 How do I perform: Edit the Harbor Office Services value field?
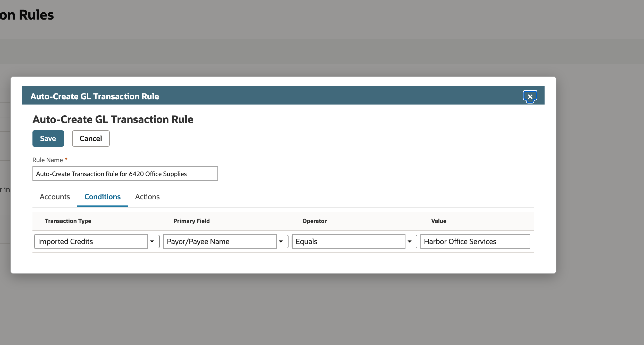[x=475, y=242]
